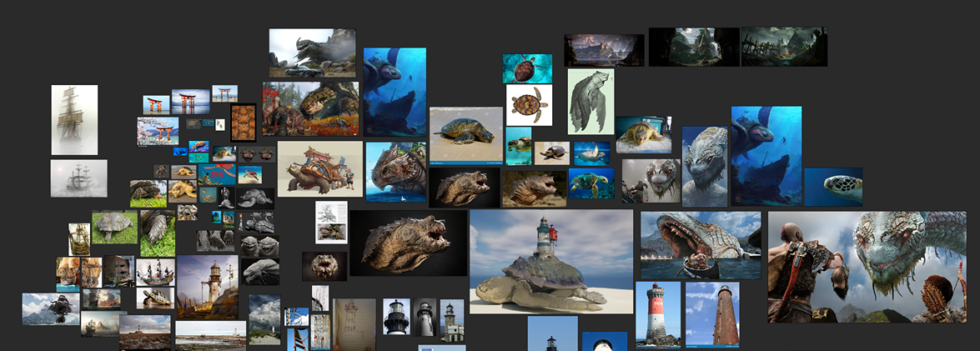The height and width of the screenshot is (351, 980).
Task: Select the painted lighthouse on rocky cliff
Action: 207,288
